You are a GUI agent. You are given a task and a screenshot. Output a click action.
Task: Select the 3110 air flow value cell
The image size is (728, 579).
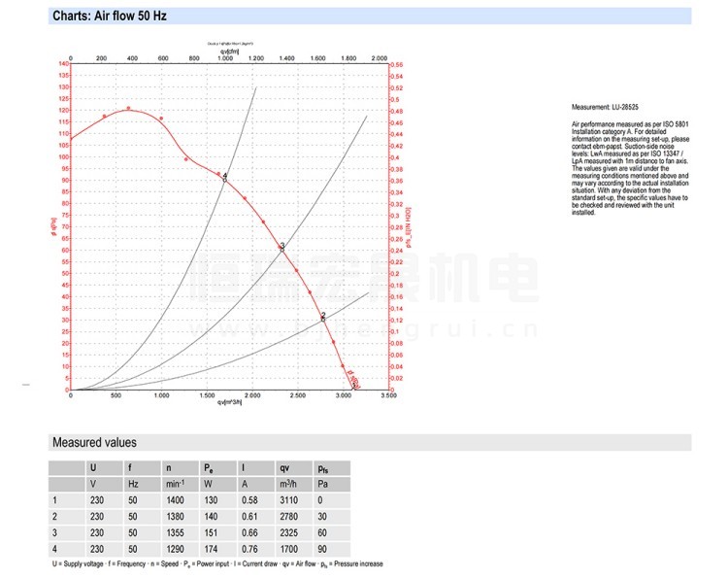[x=288, y=500]
